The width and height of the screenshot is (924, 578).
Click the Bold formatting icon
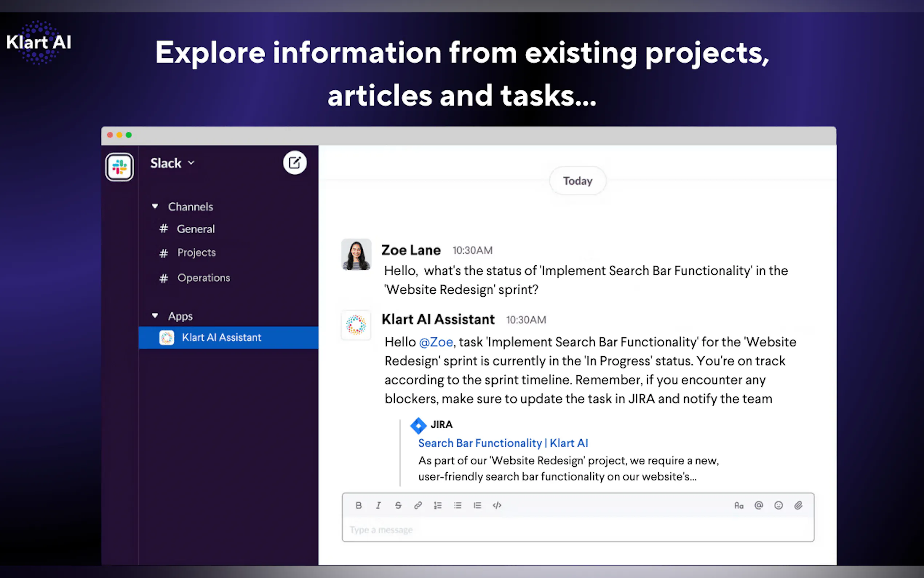[358, 505]
